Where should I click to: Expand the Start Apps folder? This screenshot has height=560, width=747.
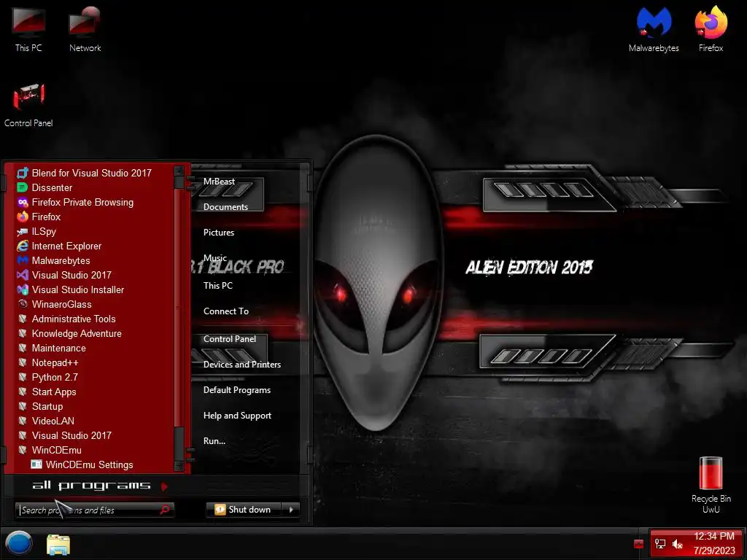pos(47,392)
